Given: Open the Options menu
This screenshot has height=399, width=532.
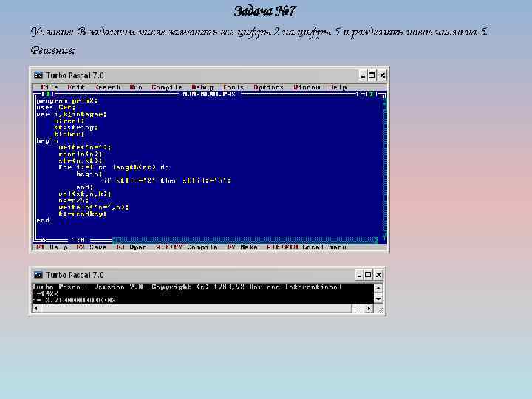Looking at the screenshot, I should click(268, 87).
